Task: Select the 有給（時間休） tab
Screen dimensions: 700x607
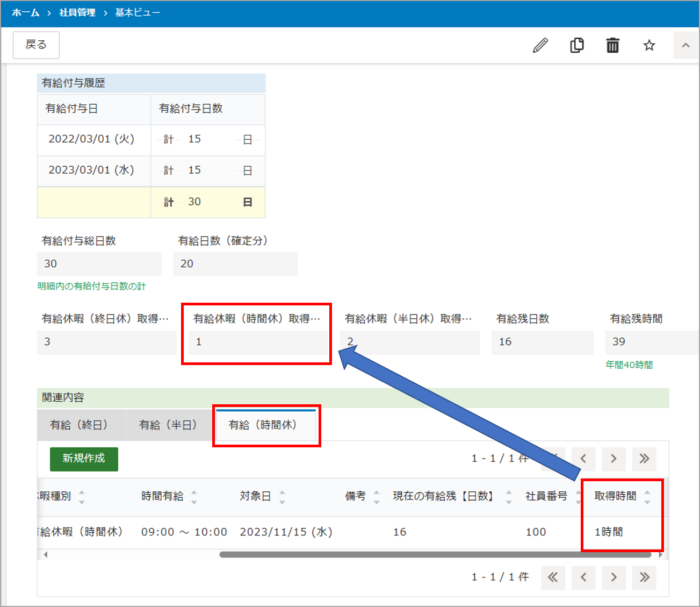Action: coord(266,424)
